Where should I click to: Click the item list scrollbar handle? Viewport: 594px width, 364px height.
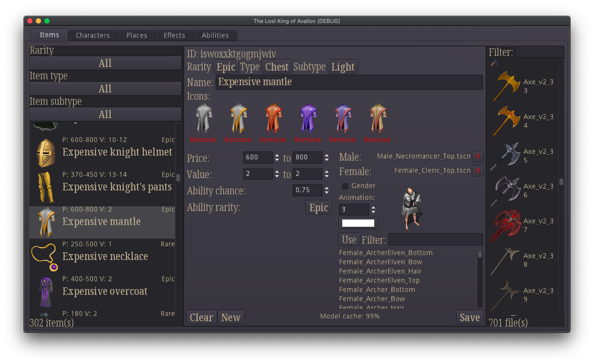178,178
